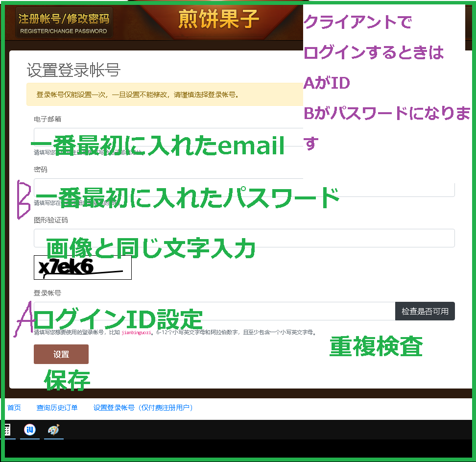The width and height of the screenshot is (476, 462).
Task: Focus the 电子邮箱 email input field
Action: tap(168, 137)
